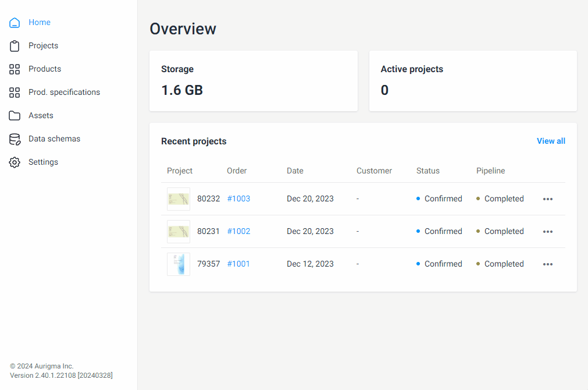This screenshot has height=390, width=588.
Task: Open the actions menu for order #1002
Action: pos(547,231)
